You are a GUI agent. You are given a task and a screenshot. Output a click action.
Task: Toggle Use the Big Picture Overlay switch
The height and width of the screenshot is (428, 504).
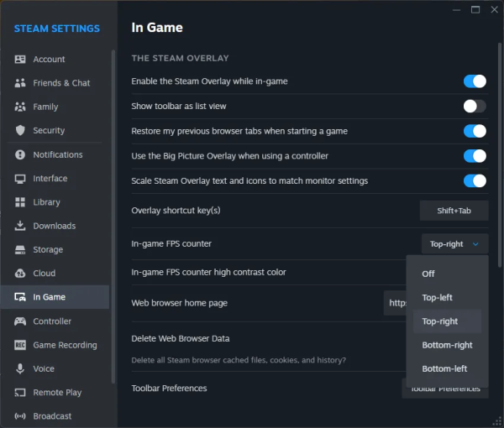475,156
